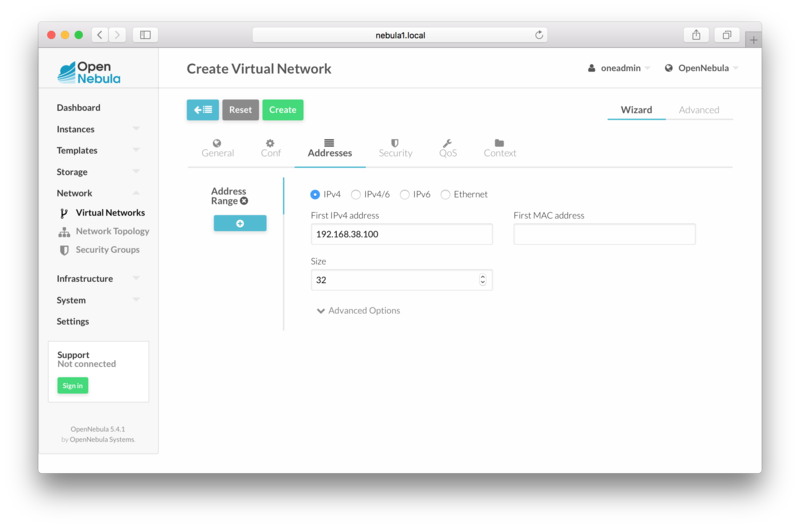Switch to the Security tab
Viewport: 800px width, 528px height.
pos(395,148)
